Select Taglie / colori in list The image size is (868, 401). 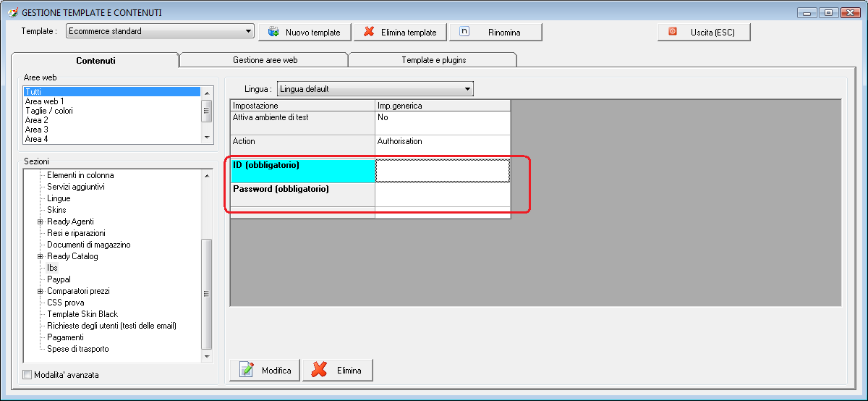point(111,111)
